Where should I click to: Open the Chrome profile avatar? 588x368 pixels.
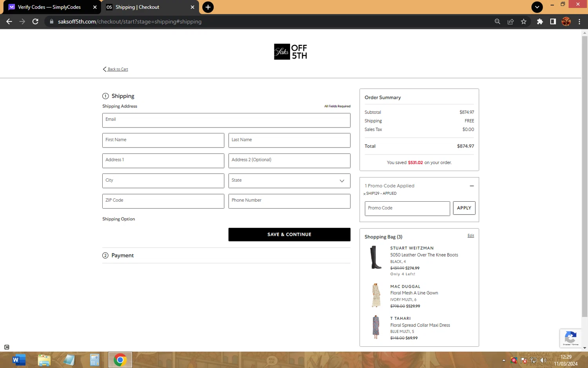click(x=566, y=22)
